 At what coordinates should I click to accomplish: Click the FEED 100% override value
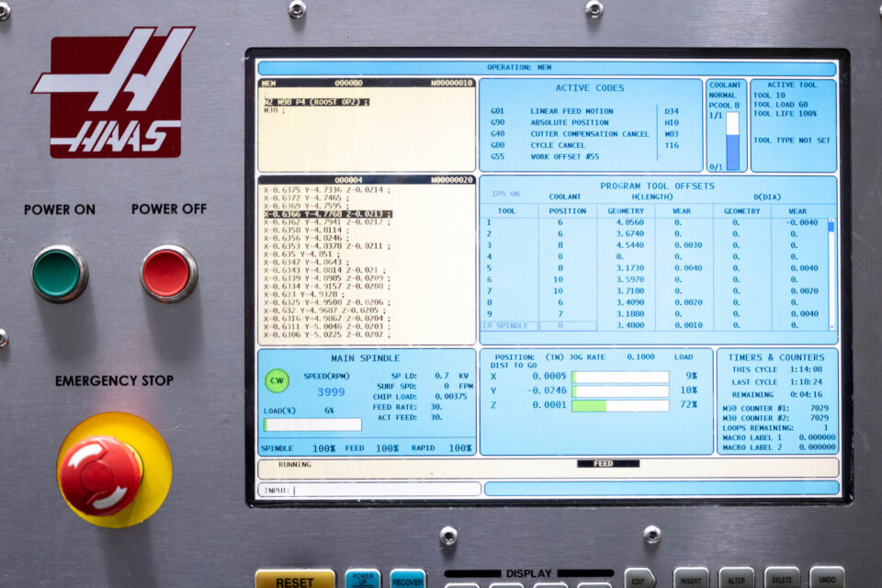tap(387, 448)
